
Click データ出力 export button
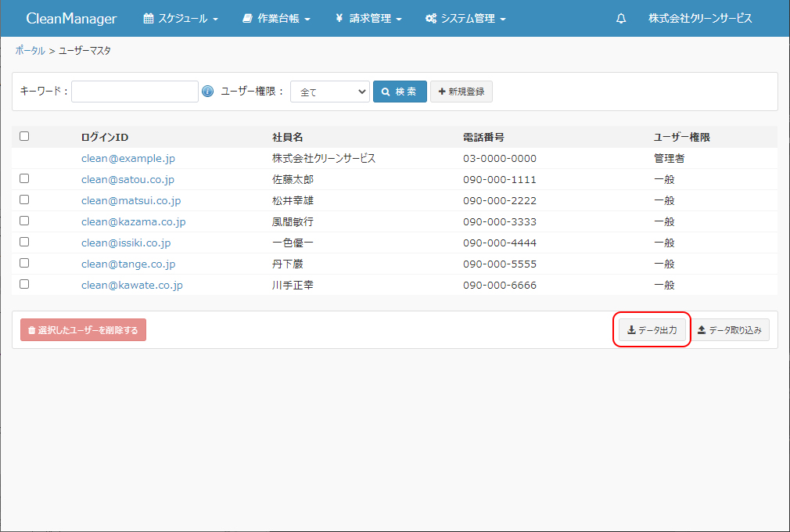[652, 330]
